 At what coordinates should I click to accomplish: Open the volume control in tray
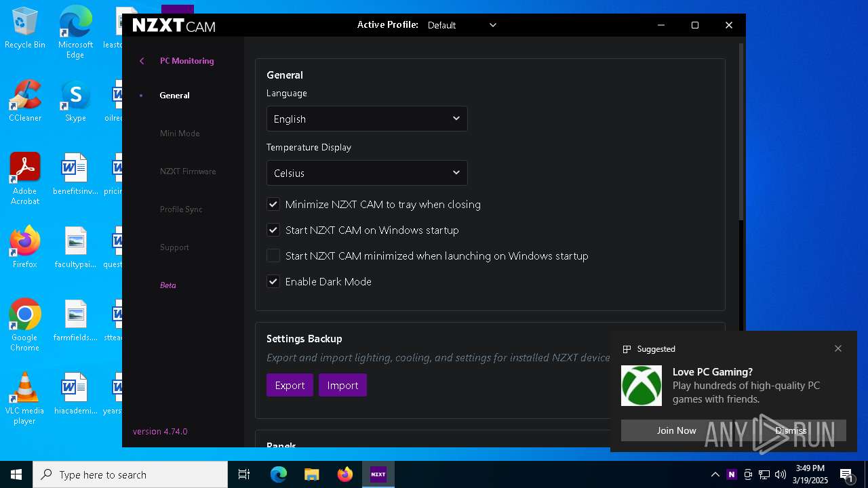(780, 474)
